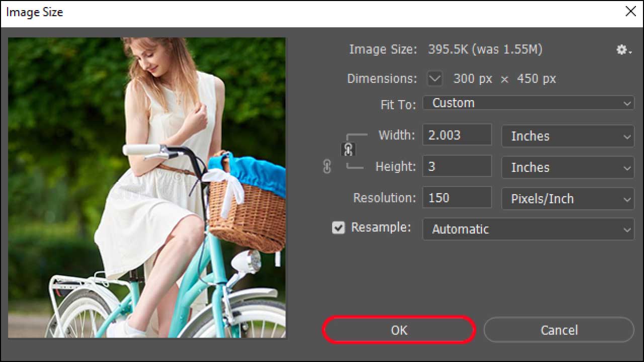
Task: Toggle the constrain proportions link icon
Action: [x=349, y=149]
